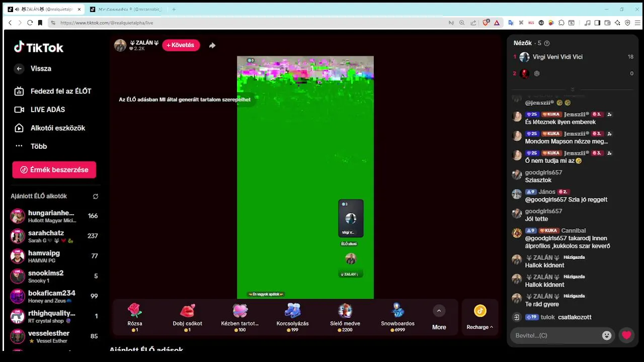Click the ZALAN host tile in the stream

(351, 264)
